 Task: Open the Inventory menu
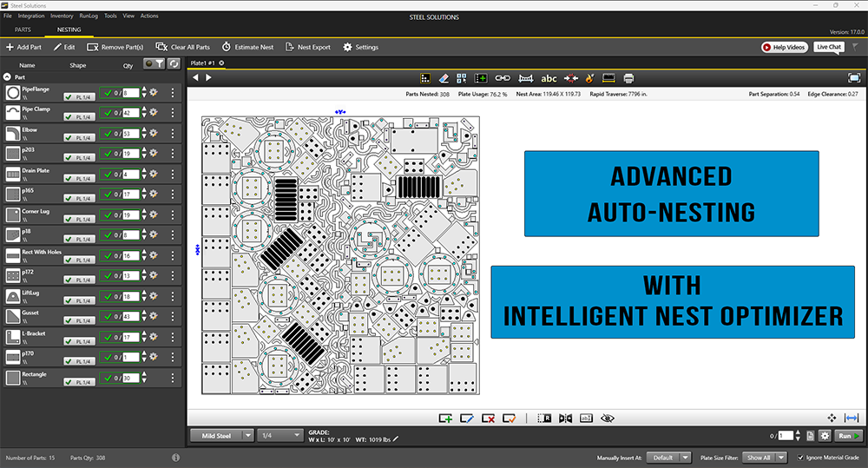tap(62, 16)
